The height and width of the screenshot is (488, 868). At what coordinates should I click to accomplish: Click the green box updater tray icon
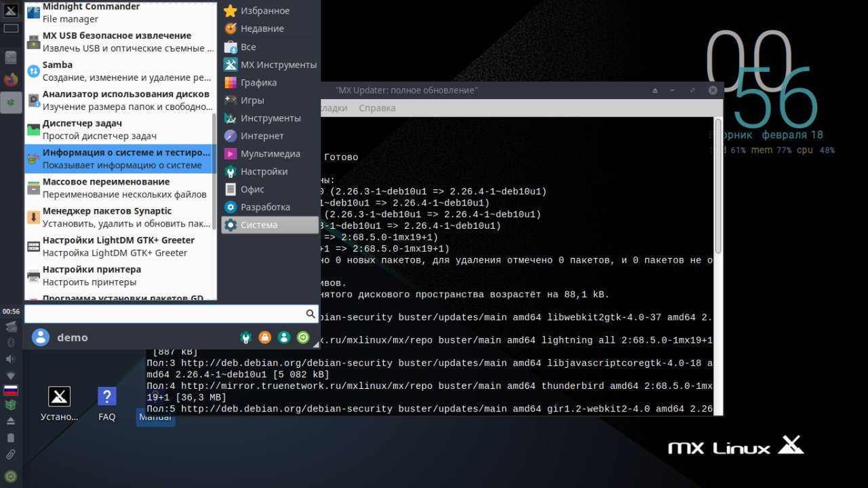11,405
